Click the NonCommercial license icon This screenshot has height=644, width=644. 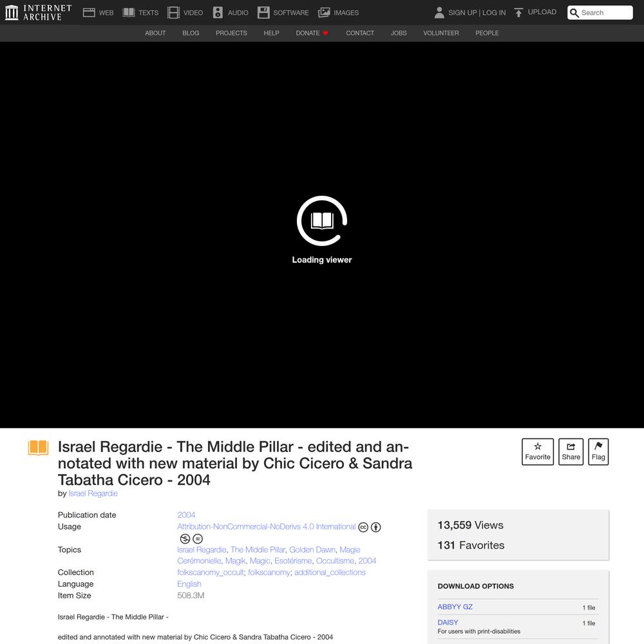[x=185, y=539]
